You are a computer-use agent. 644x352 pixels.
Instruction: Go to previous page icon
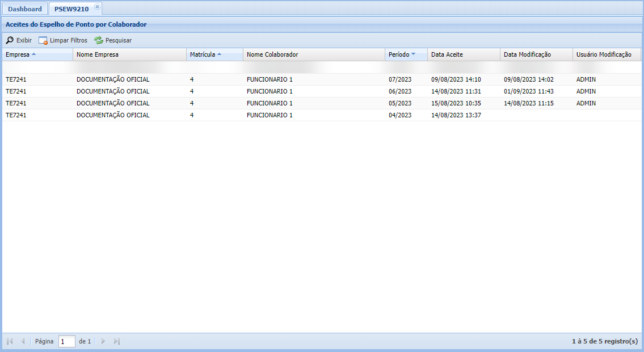tap(23, 341)
